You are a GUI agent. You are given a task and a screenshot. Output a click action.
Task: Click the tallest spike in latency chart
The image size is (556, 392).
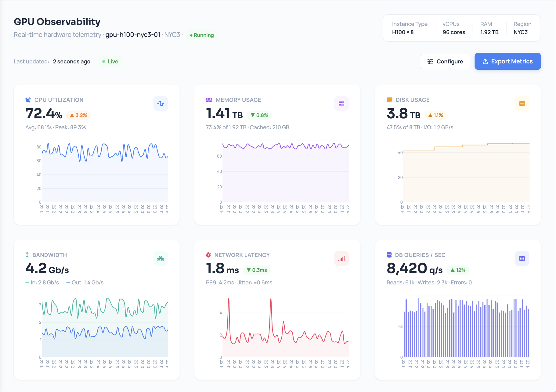(229, 299)
